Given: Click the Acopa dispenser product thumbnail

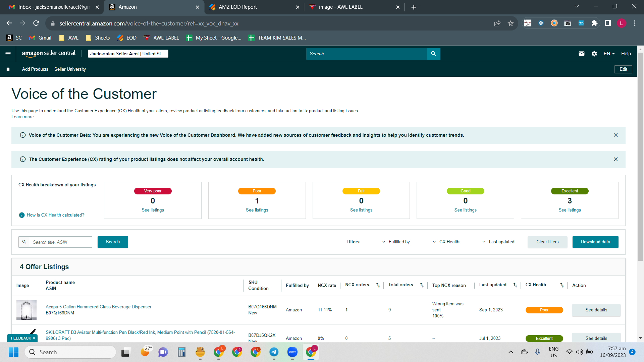Looking at the screenshot, I should pyautogui.click(x=26, y=310).
